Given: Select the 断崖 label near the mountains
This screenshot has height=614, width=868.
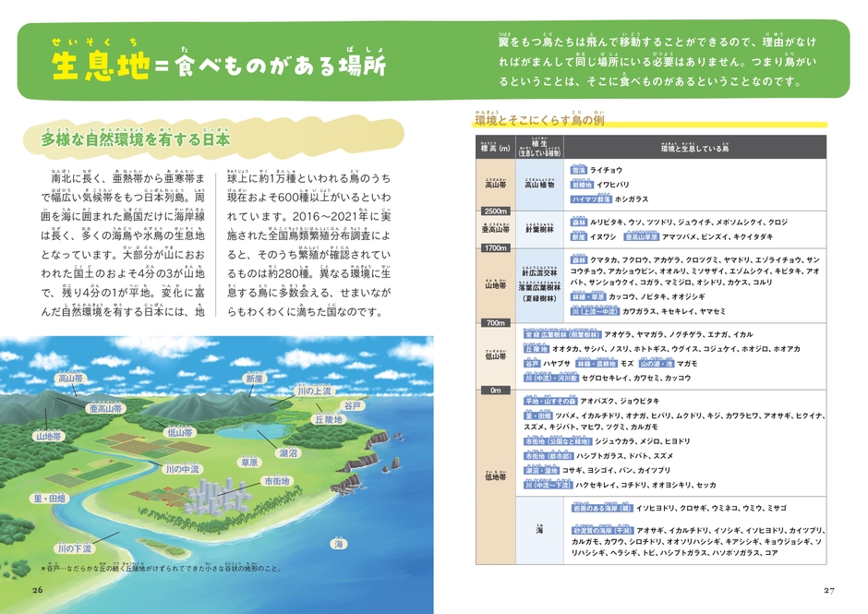Looking at the screenshot, I should pos(255,379).
